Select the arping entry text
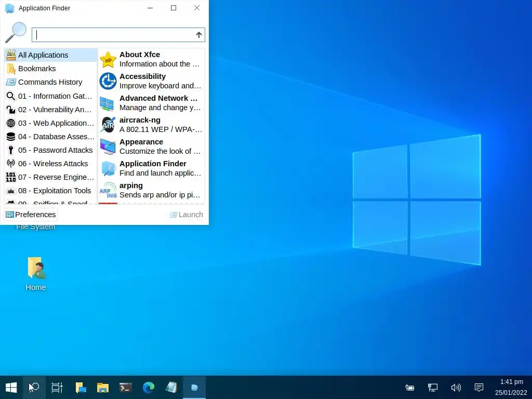This screenshot has width=532, height=399. pyautogui.click(x=160, y=190)
